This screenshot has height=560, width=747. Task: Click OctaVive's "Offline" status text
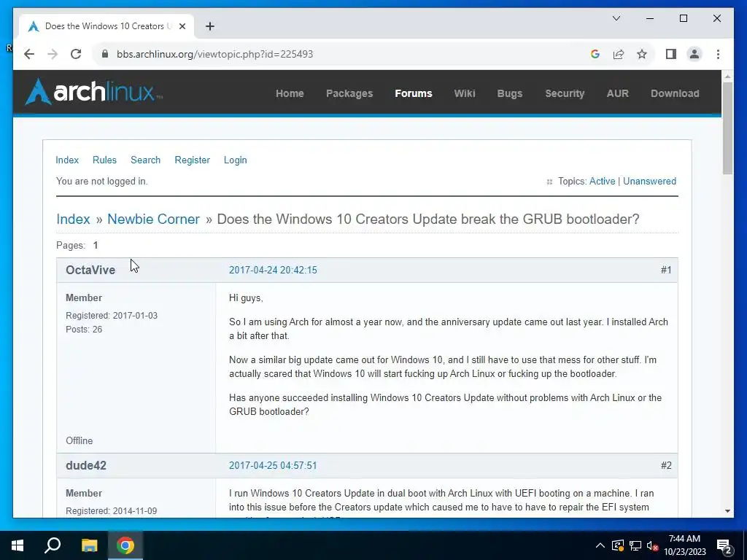pos(79,440)
